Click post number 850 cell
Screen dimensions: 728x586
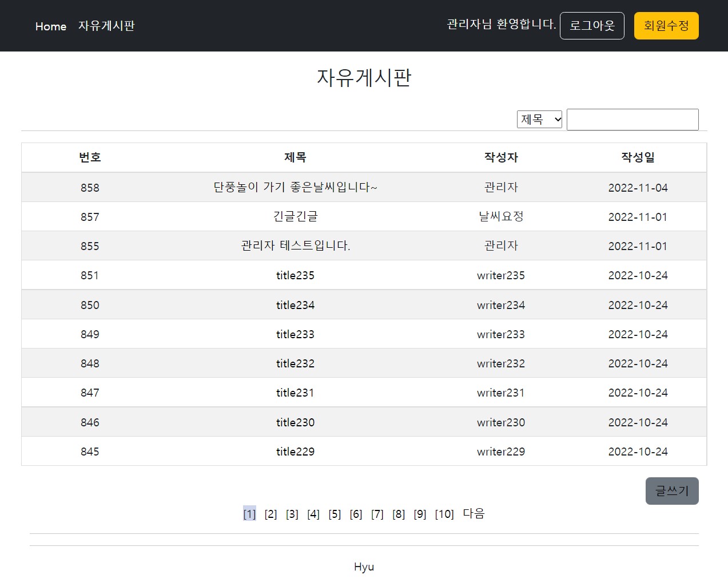click(90, 305)
